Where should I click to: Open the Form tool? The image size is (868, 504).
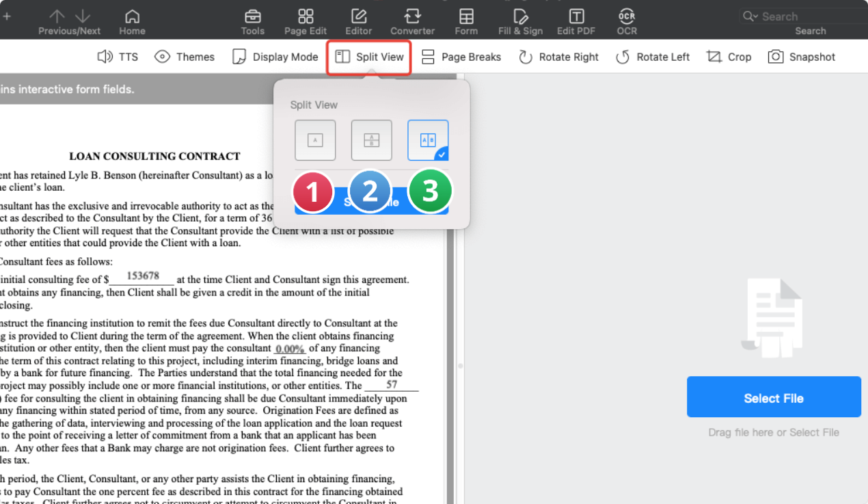coord(466,22)
